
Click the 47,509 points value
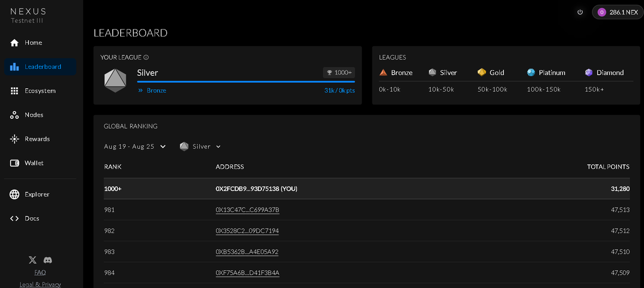click(620, 273)
